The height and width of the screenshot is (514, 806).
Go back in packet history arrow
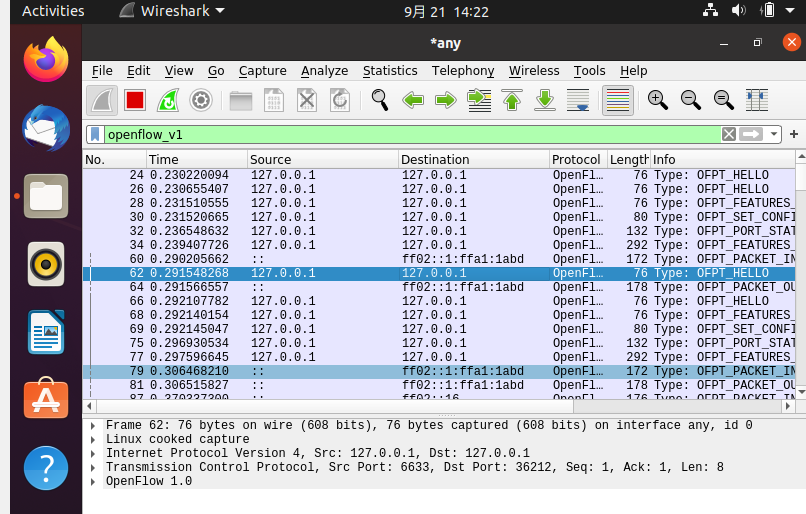point(413,100)
